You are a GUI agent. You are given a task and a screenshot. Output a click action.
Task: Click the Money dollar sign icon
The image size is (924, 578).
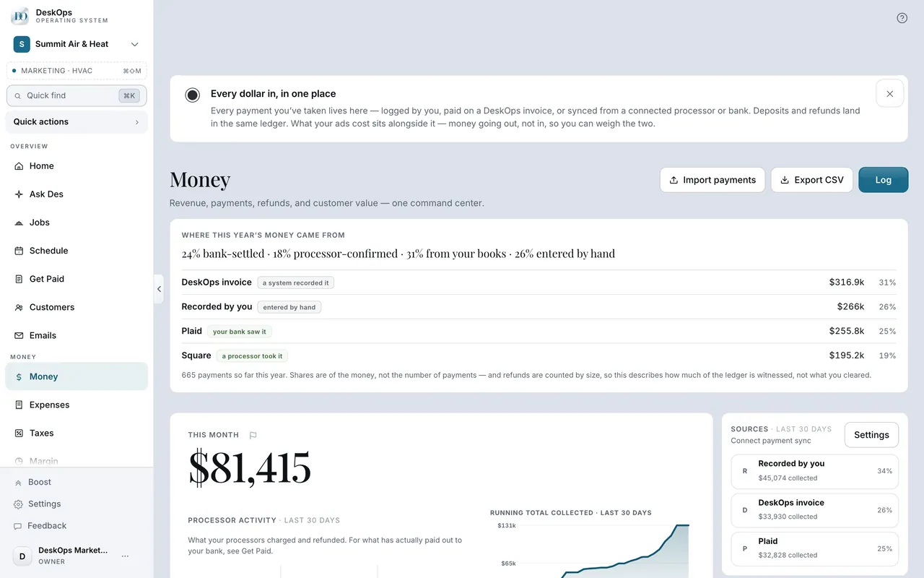click(19, 377)
